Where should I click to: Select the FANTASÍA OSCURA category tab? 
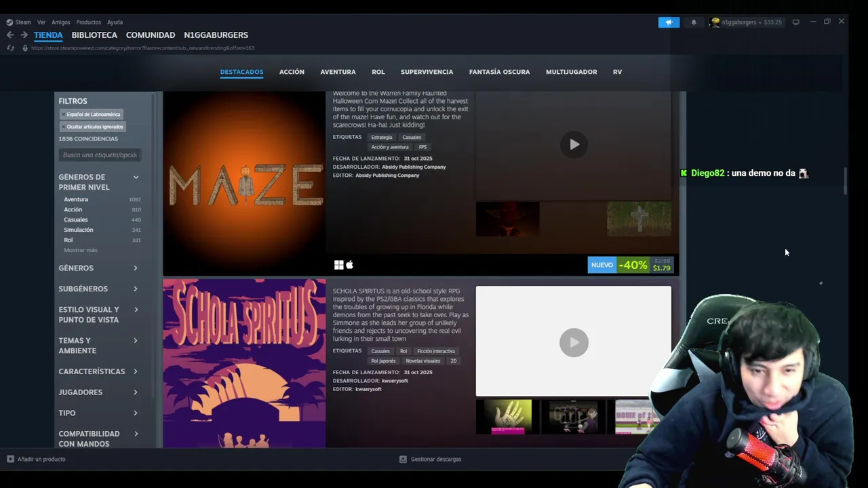pyautogui.click(x=499, y=72)
